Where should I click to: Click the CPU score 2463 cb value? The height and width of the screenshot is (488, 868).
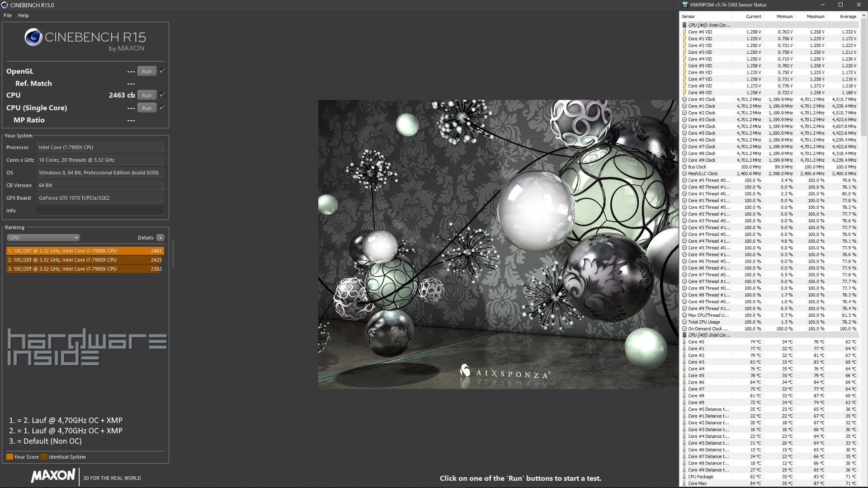[122, 95]
